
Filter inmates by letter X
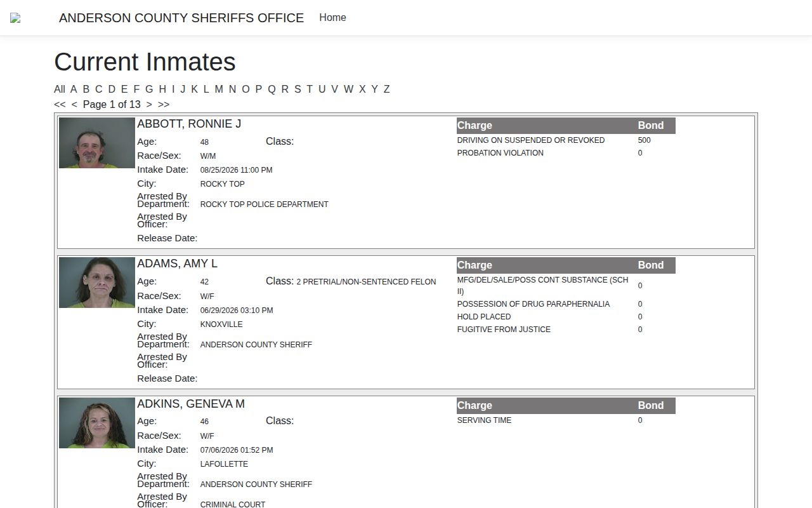362,89
